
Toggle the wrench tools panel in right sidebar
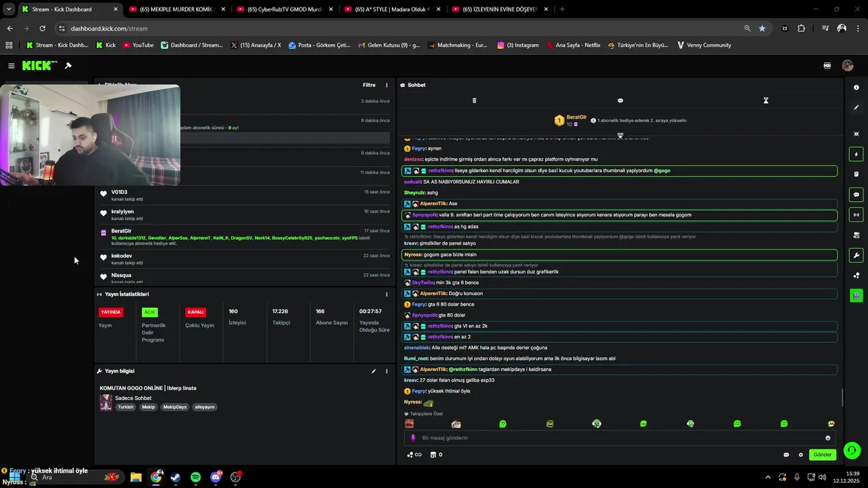pos(856,256)
